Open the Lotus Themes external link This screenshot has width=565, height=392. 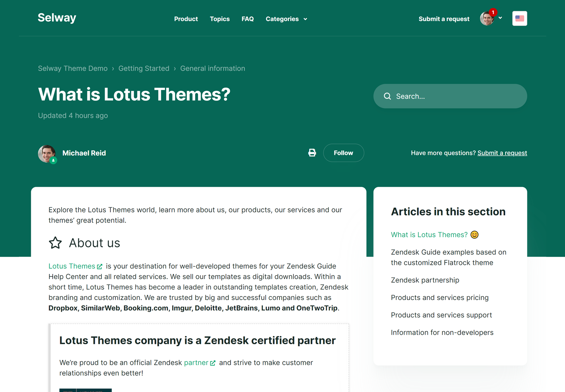coord(75,266)
